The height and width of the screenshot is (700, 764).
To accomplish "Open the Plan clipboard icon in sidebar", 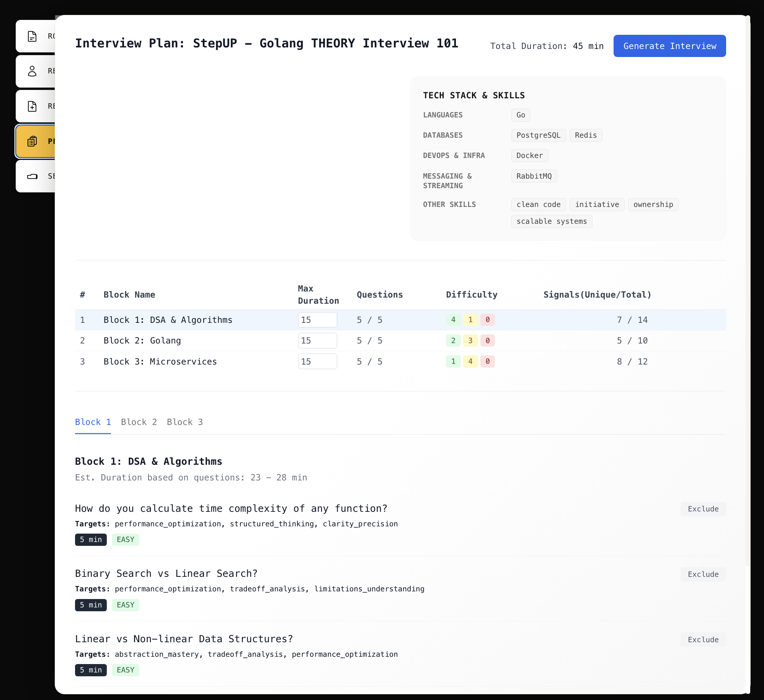I will pos(32,141).
